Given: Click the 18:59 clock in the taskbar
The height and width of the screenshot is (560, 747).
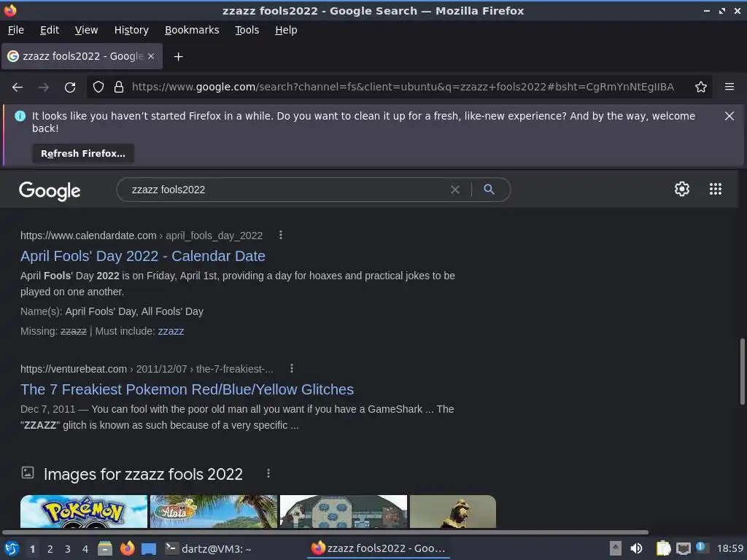Looking at the screenshot, I should pos(729,548).
